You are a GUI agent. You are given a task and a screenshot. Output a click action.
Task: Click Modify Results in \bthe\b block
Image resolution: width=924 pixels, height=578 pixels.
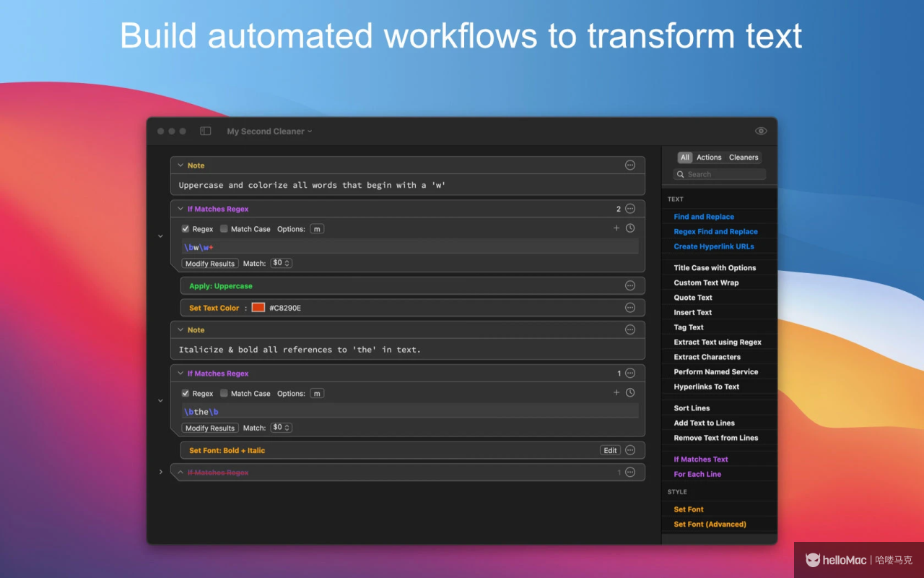click(210, 428)
